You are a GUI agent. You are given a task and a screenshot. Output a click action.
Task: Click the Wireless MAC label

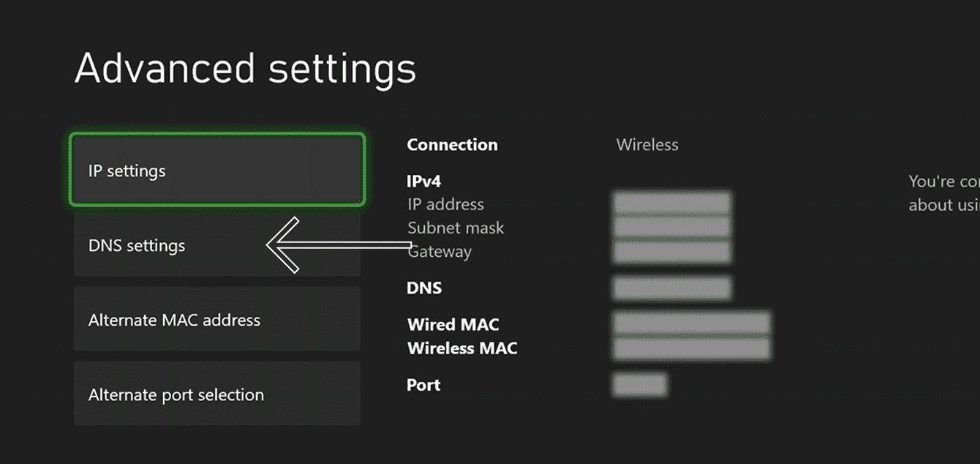[462, 348]
